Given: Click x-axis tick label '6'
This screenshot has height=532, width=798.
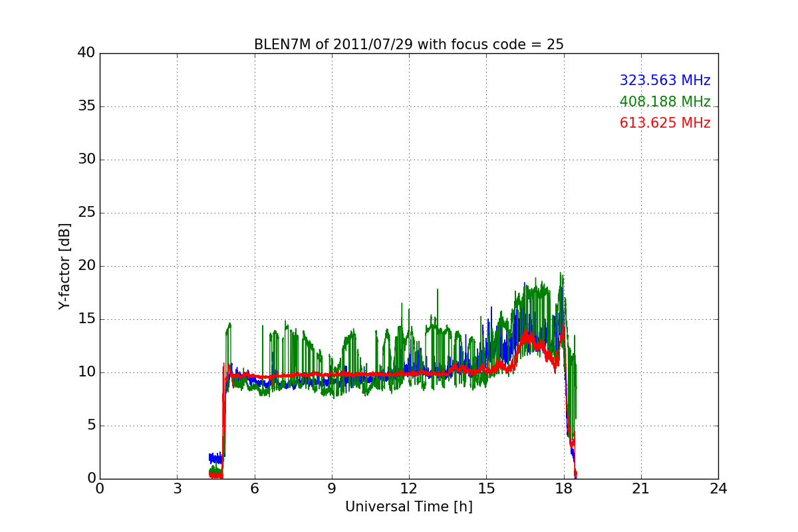Looking at the screenshot, I should tap(255, 488).
